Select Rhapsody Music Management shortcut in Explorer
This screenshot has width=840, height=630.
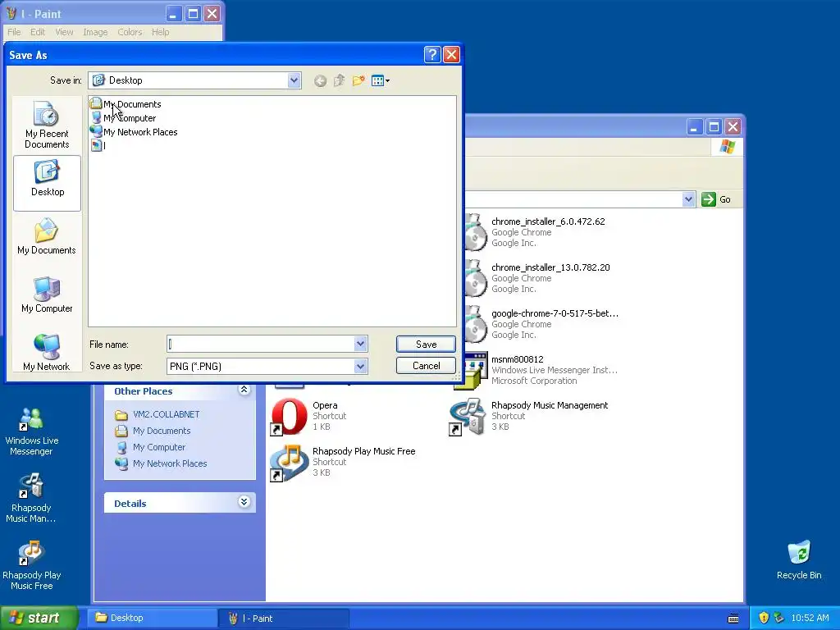[468, 416]
